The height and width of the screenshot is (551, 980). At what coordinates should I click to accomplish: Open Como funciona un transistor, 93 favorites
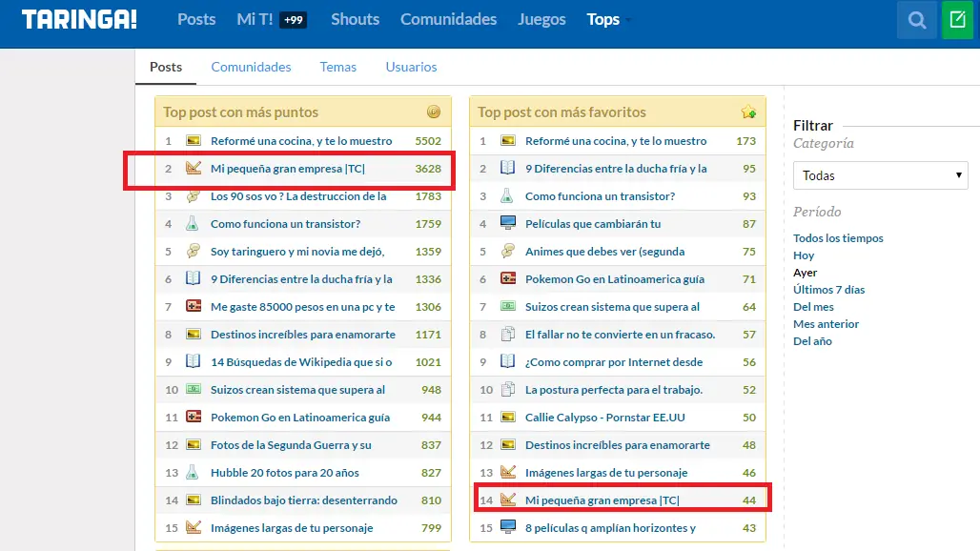point(600,196)
